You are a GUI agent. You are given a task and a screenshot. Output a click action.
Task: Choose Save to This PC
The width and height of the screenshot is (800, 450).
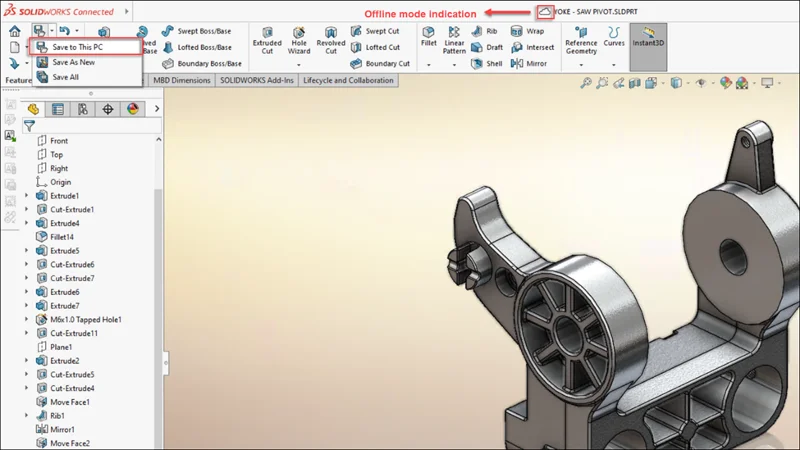[77, 47]
